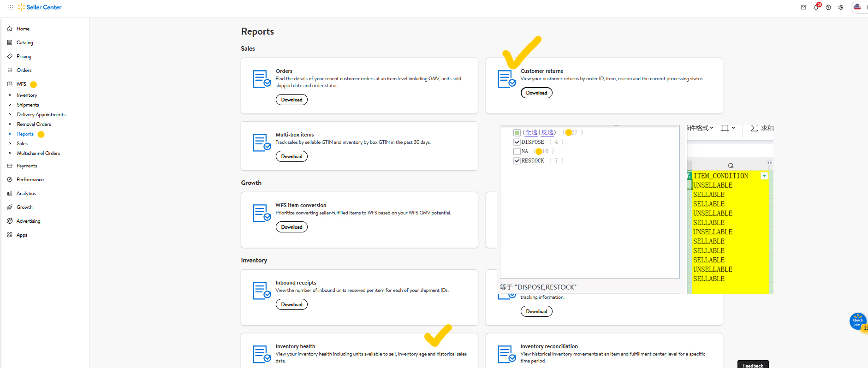Click the Catalog sidebar icon
Image resolution: width=868 pixels, height=368 pixels.
pos(10,42)
